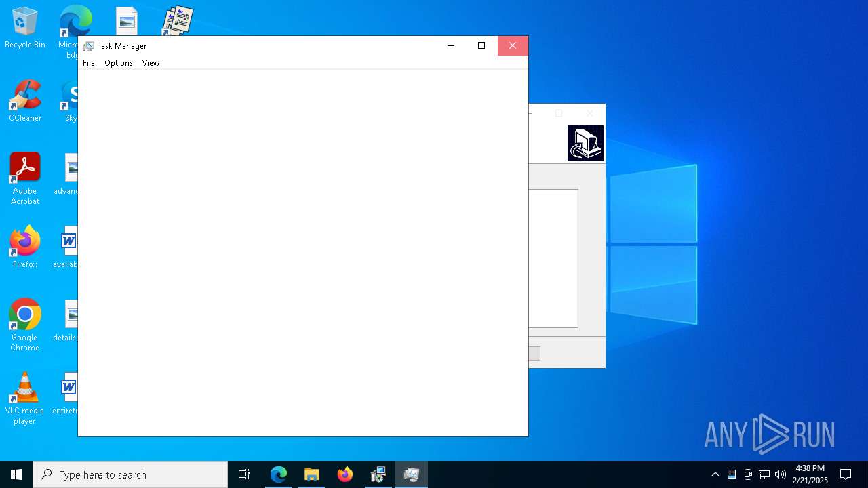Show hidden system tray icons
Image resolution: width=868 pixels, height=488 pixels.
[x=715, y=474]
